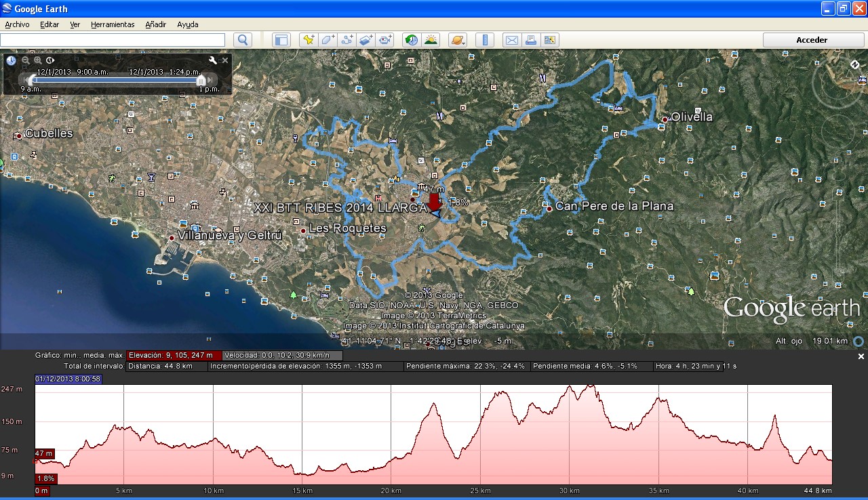Image resolution: width=868 pixels, height=500 pixels.
Task: Click the 01/12/2013 8:00:58 timestamp
Action: click(x=68, y=379)
